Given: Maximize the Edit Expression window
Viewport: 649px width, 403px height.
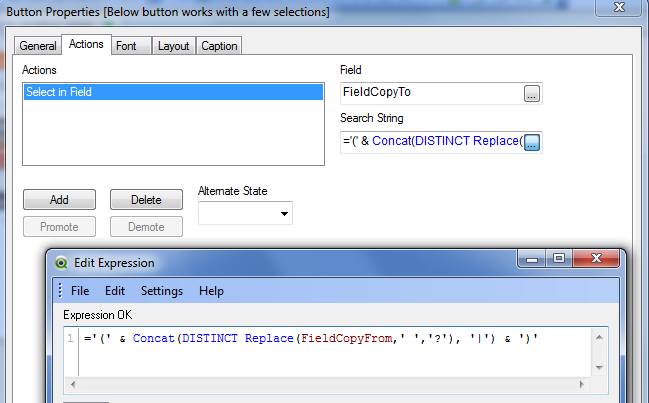Looking at the screenshot, I should (x=559, y=259).
